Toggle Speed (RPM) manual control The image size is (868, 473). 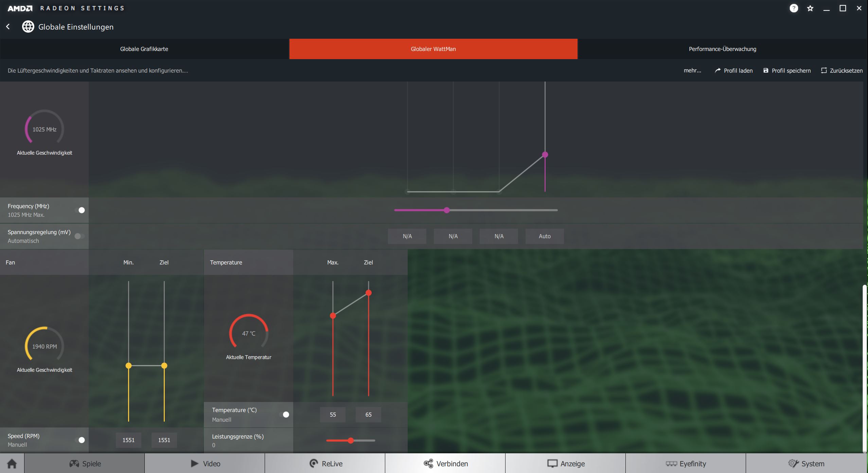[x=80, y=440]
